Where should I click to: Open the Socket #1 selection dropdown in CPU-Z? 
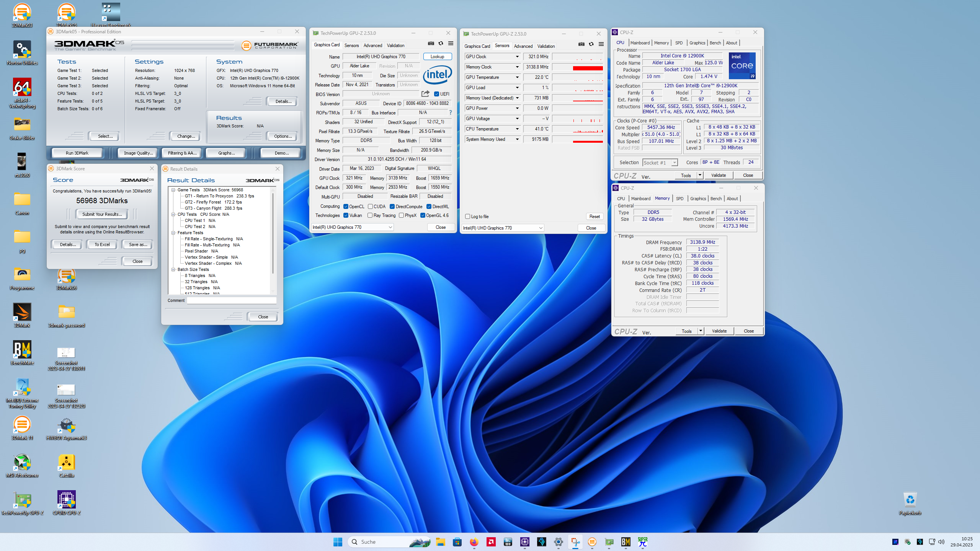tap(660, 163)
